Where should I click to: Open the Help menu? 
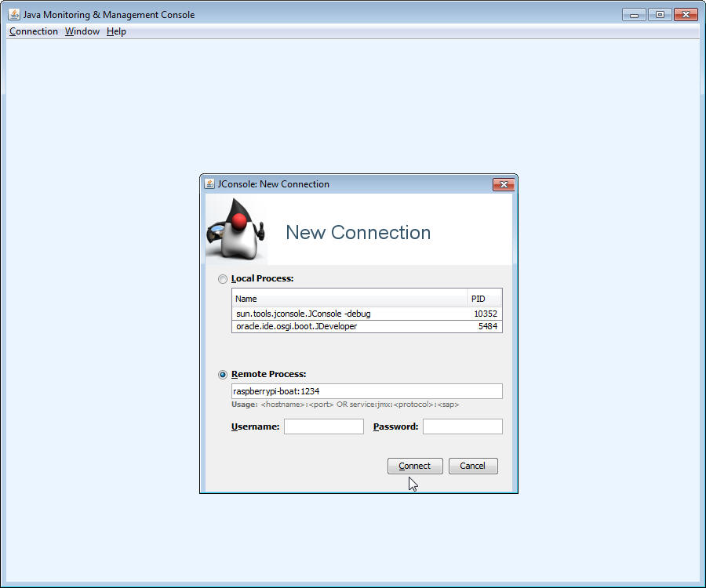116,31
